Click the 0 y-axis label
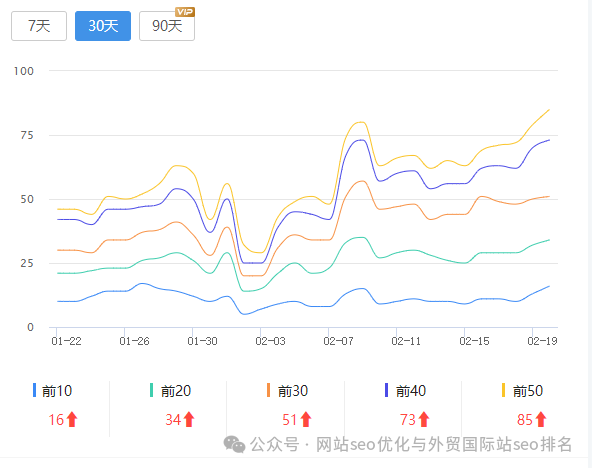Image resolution: width=592 pixels, height=468 pixels. (31, 327)
